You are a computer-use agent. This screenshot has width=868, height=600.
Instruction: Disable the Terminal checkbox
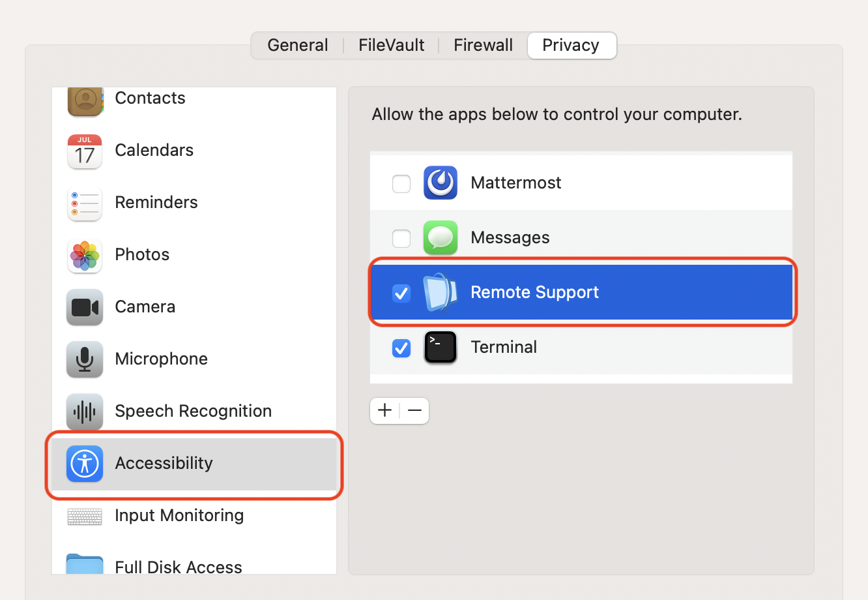pos(401,348)
